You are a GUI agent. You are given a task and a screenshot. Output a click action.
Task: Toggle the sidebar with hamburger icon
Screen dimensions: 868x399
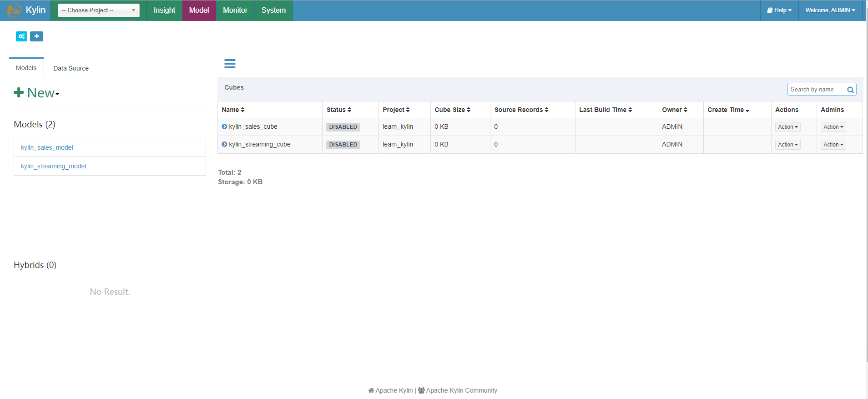pyautogui.click(x=230, y=64)
